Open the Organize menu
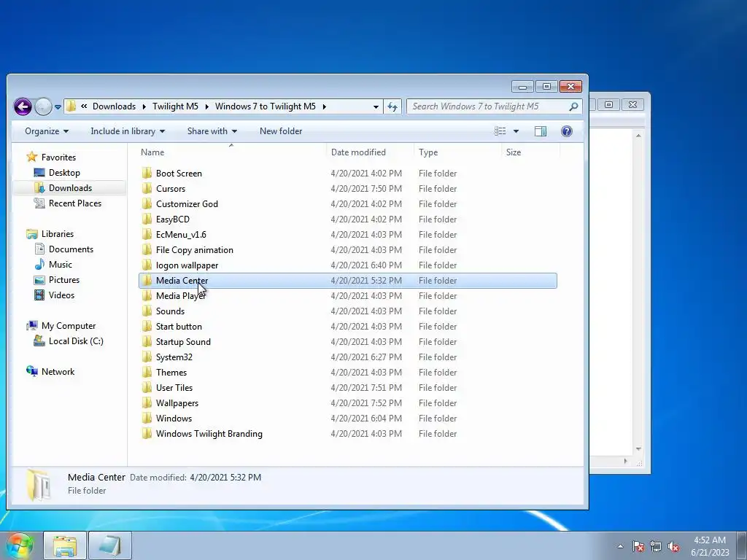 click(46, 131)
